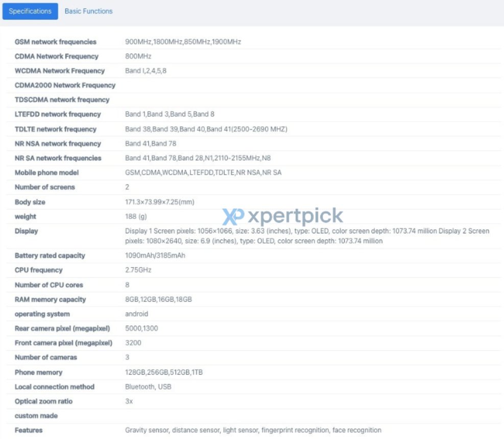The height and width of the screenshot is (439, 504).
Task: Select the Mobile phone model row label
Action: point(46,173)
